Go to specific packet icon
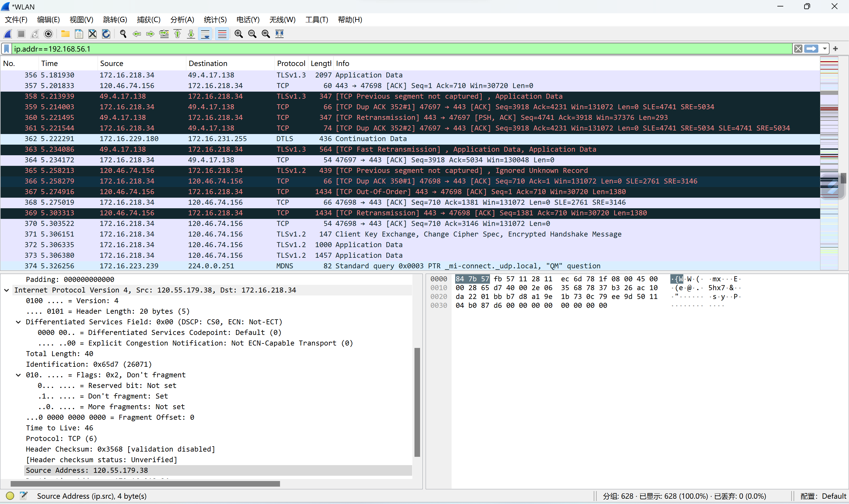The image size is (849, 504). point(164,34)
